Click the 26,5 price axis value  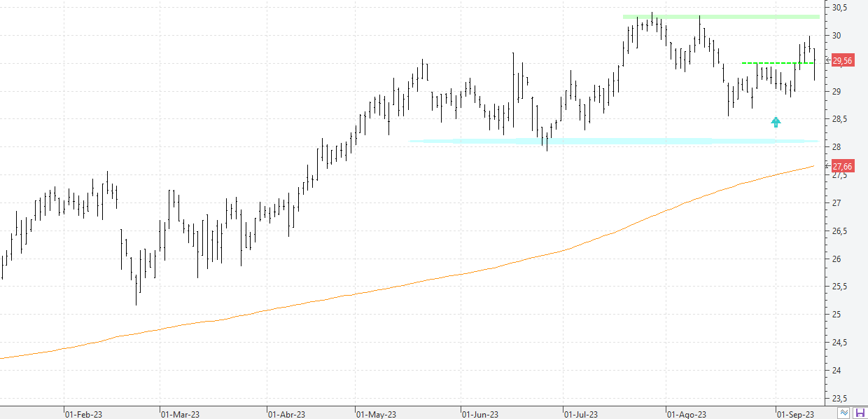(840, 231)
